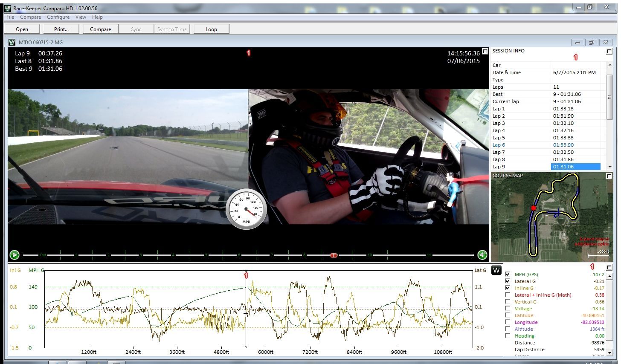Enable the Voltage channel checkbox
The height and width of the screenshot is (364, 621).
[x=508, y=308]
